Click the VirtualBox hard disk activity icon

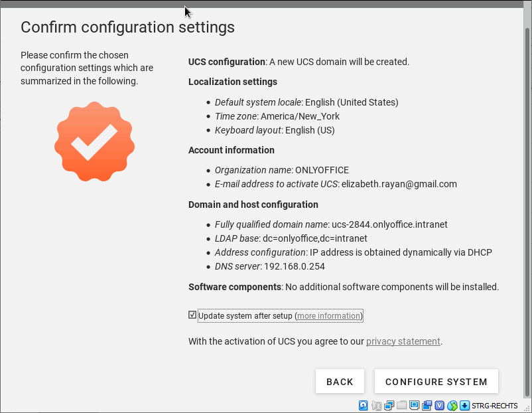coord(363,405)
